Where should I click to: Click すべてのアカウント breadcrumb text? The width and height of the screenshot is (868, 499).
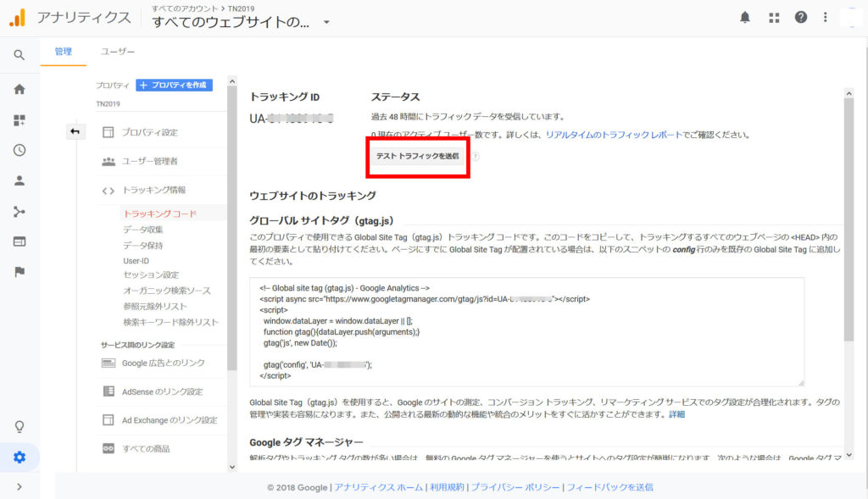coord(184,8)
